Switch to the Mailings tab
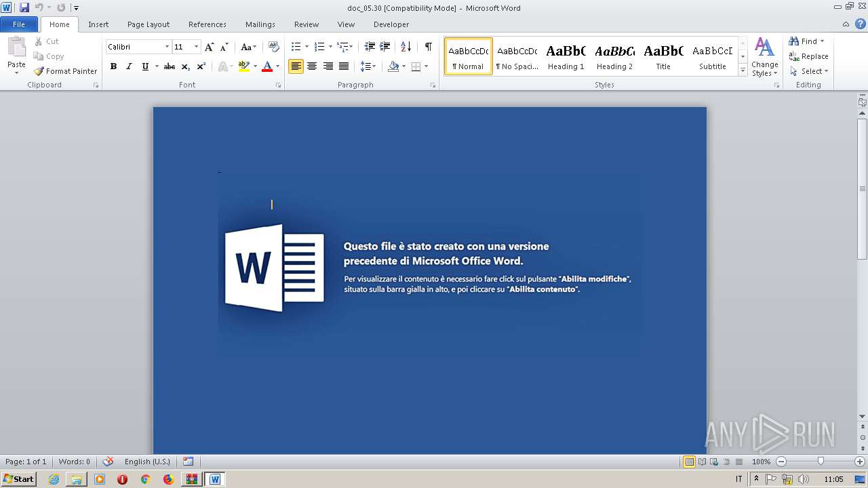Image resolution: width=868 pixels, height=488 pixels. coord(260,24)
